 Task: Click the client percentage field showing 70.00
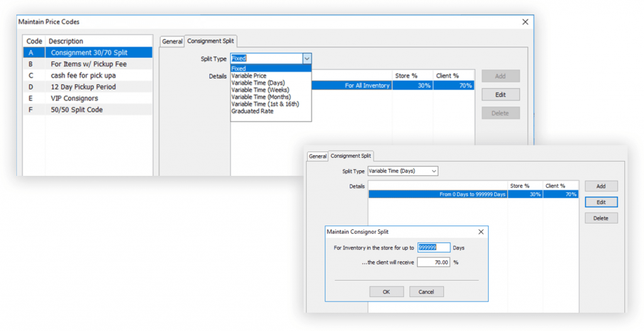(x=433, y=262)
